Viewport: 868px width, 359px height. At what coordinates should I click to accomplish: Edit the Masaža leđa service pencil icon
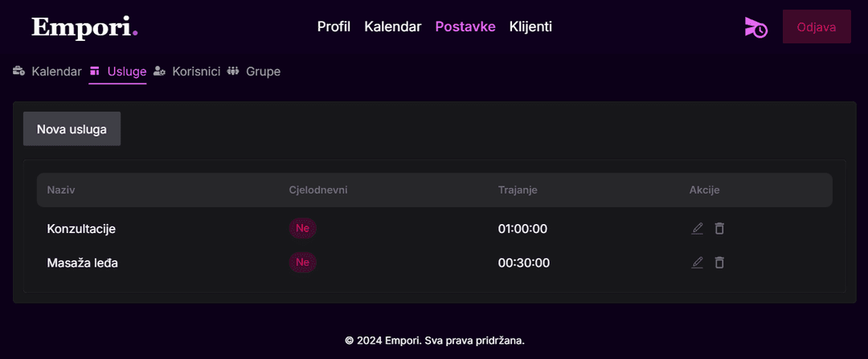697,263
